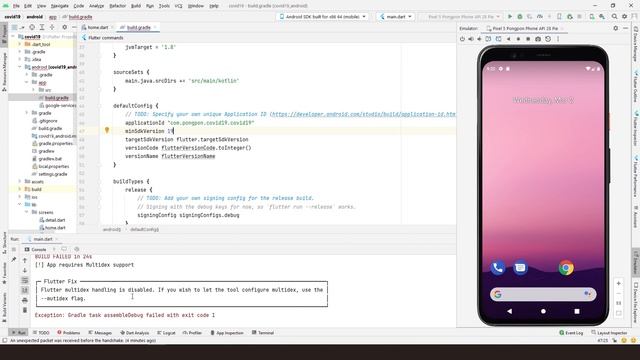The image size is (640, 360).
Task: Start debugging with the green bug icon
Action: point(520,17)
